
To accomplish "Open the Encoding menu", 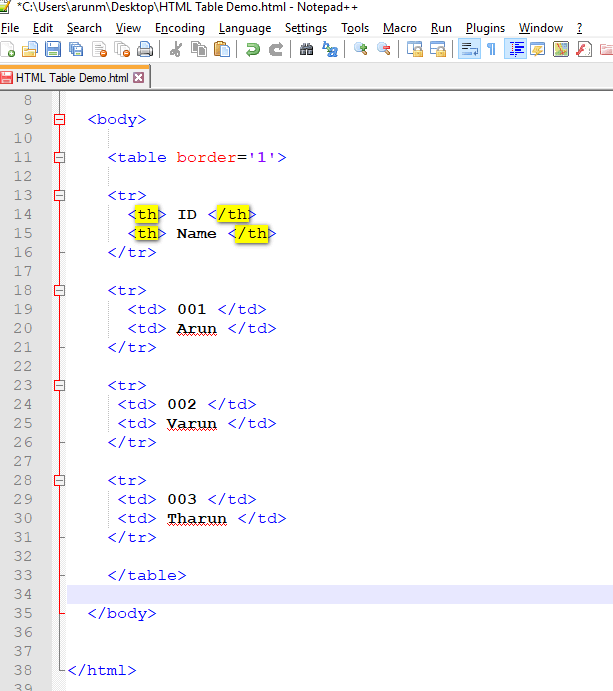I will tap(180, 28).
